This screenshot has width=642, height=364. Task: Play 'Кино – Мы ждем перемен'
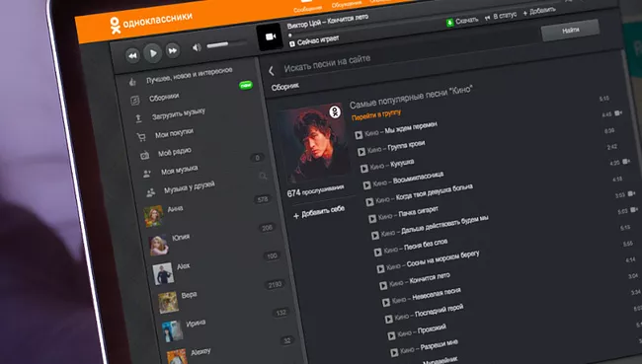pyautogui.click(x=359, y=135)
